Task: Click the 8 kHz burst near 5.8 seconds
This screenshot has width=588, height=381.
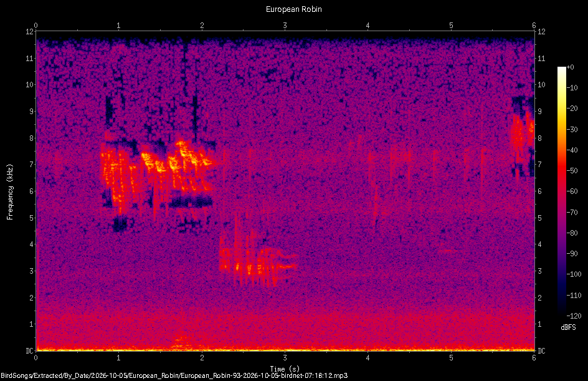Action: 522,132
